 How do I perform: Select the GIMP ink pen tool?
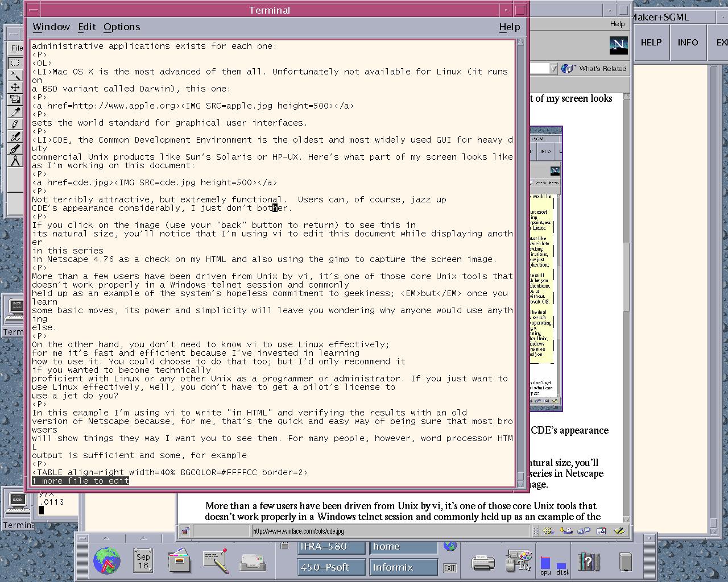(15, 149)
